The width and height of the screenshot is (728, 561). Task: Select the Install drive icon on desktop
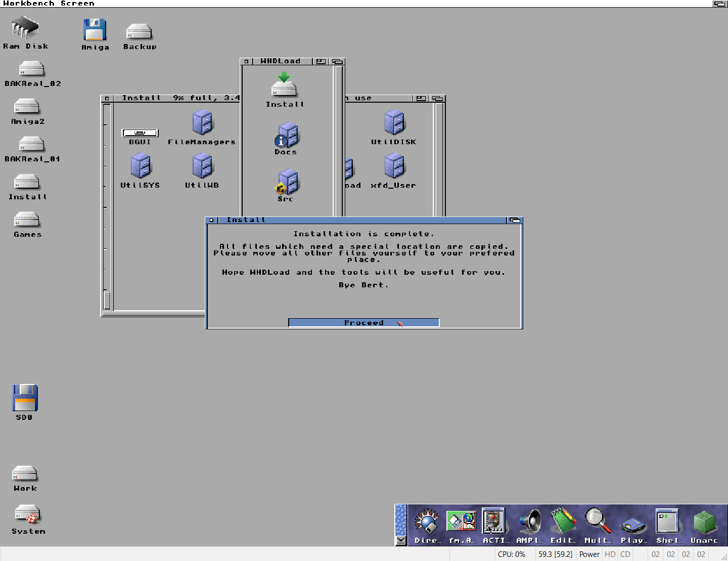[x=27, y=187]
